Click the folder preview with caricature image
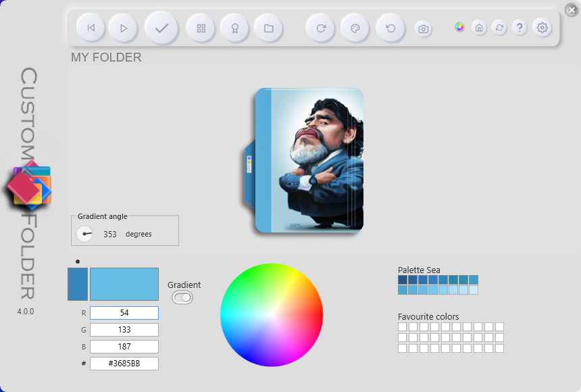The height and width of the screenshot is (392, 581). coord(304,160)
